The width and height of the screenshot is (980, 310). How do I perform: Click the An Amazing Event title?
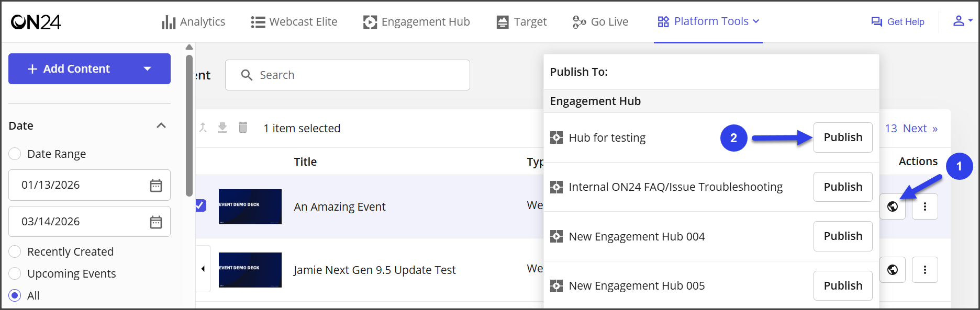340,206
